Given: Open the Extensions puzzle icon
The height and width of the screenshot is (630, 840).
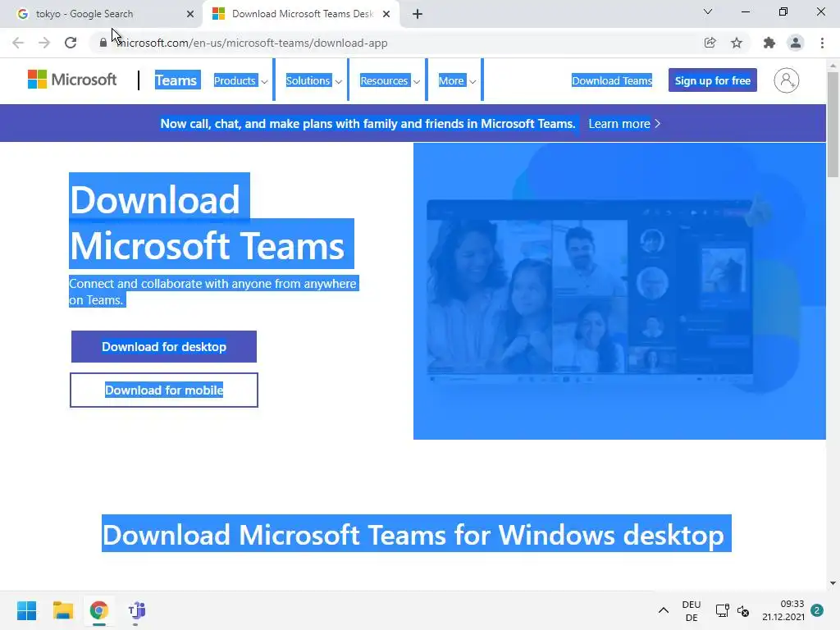Looking at the screenshot, I should tap(769, 43).
